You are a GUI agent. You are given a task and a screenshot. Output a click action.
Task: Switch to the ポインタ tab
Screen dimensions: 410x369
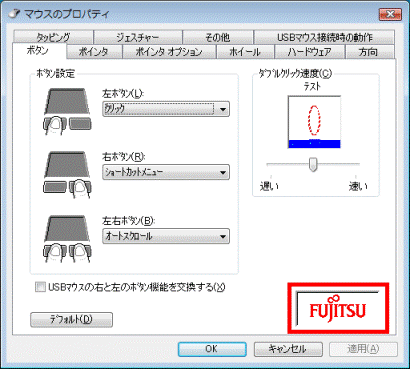click(x=94, y=52)
